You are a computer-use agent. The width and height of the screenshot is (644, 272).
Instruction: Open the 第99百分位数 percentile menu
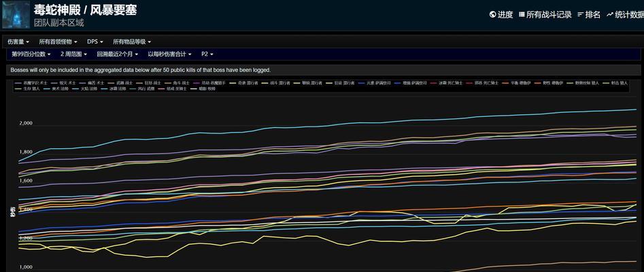pos(31,54)
